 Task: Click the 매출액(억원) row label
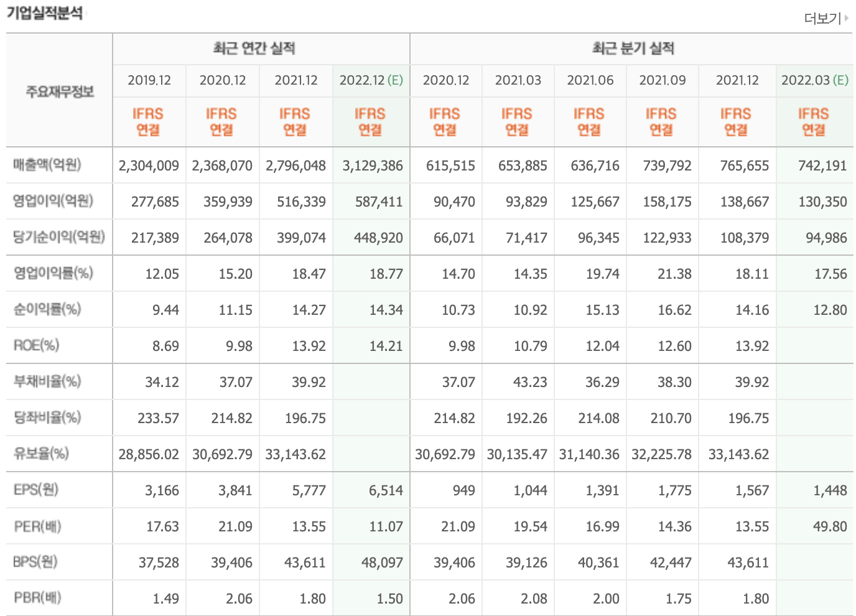tap(47, 165)
